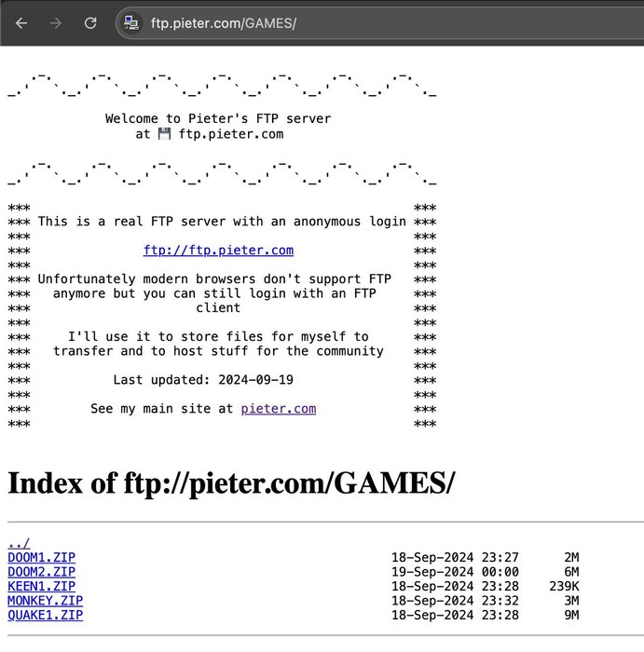
Task: Reload the FTP index page
Action: [90, 23]
